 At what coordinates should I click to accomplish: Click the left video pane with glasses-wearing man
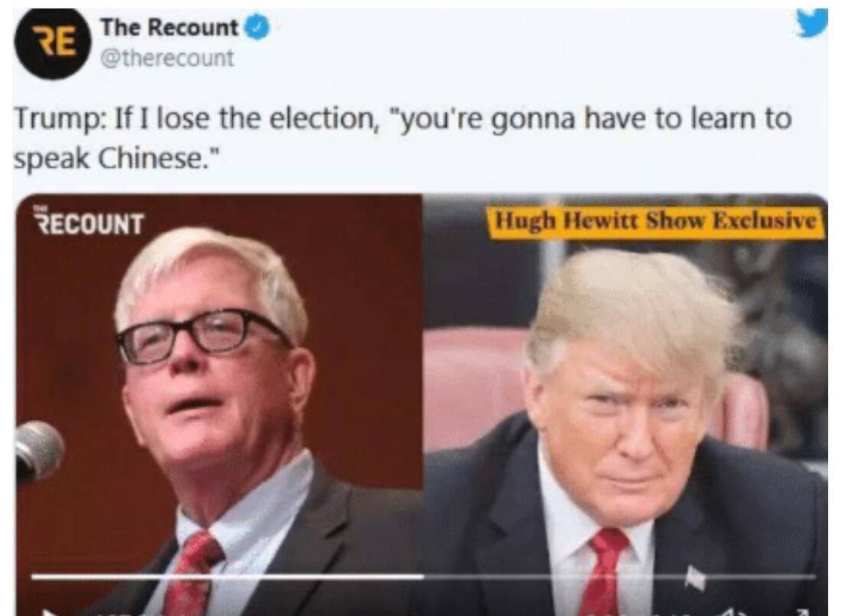click(220, 405)
